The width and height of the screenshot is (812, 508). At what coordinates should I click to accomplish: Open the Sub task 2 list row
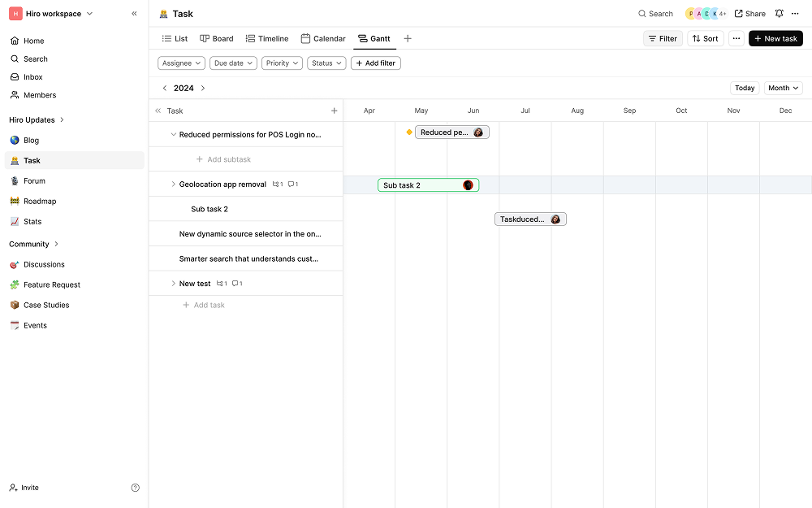[245, 209]
